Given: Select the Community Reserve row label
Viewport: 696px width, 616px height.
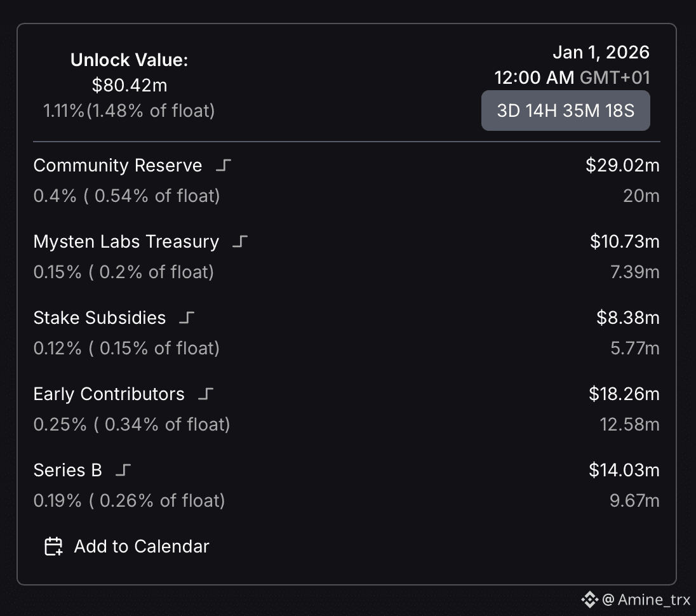Looking at the screenshot, I should click(117, 166).
